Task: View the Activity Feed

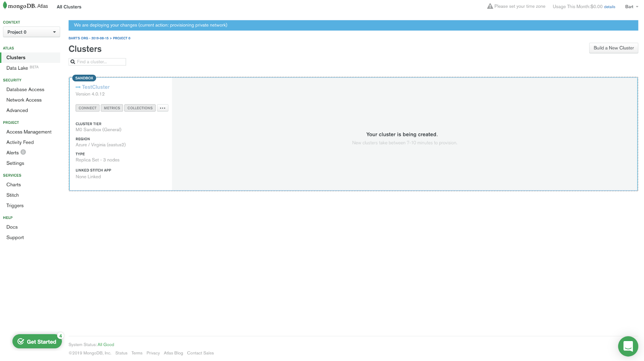Action: click(20, 142)
